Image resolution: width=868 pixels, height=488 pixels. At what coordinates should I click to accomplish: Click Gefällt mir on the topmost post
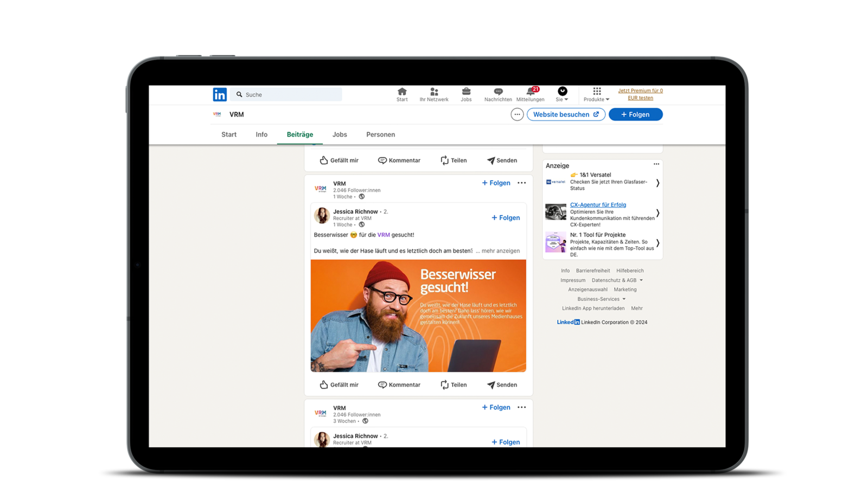pos(339,160)
